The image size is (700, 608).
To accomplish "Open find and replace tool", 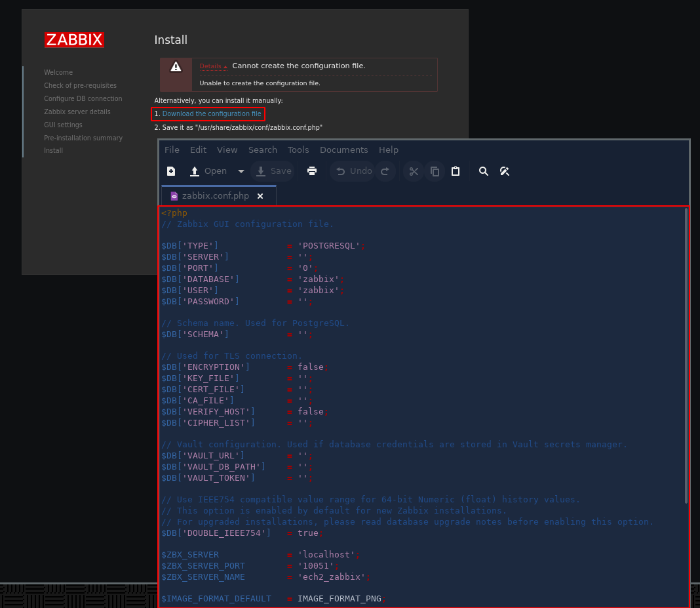I will point(505,171).
